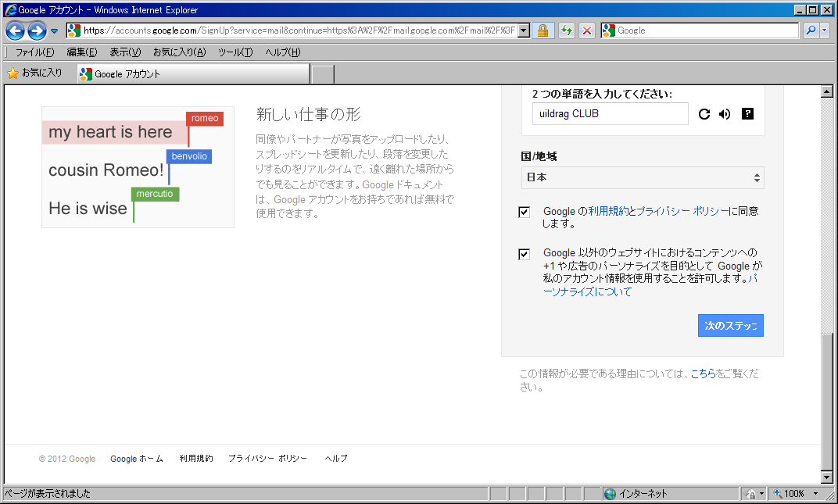Open the 100% zoom level dropdown
838x504 pixels.
[816, 494]
